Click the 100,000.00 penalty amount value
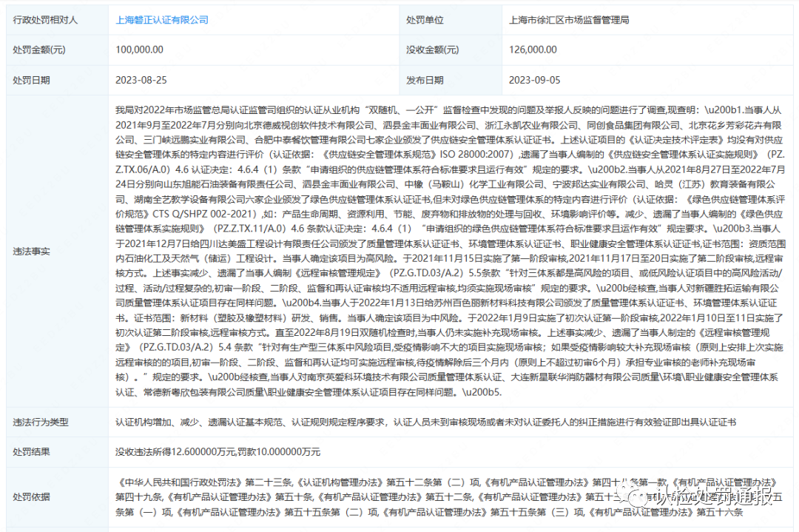The width and height of the screenshot is (799, 532). point(139,50)
